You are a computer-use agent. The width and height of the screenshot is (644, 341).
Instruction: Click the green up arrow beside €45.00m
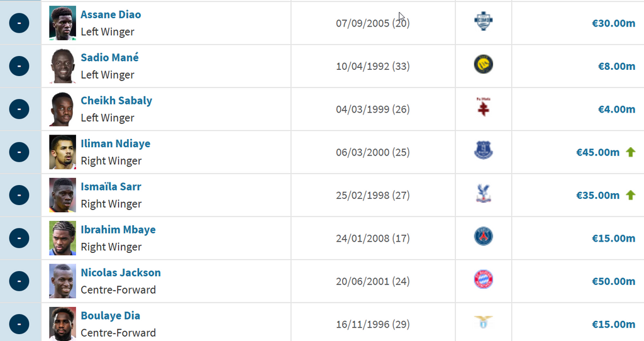click(630, 152)
